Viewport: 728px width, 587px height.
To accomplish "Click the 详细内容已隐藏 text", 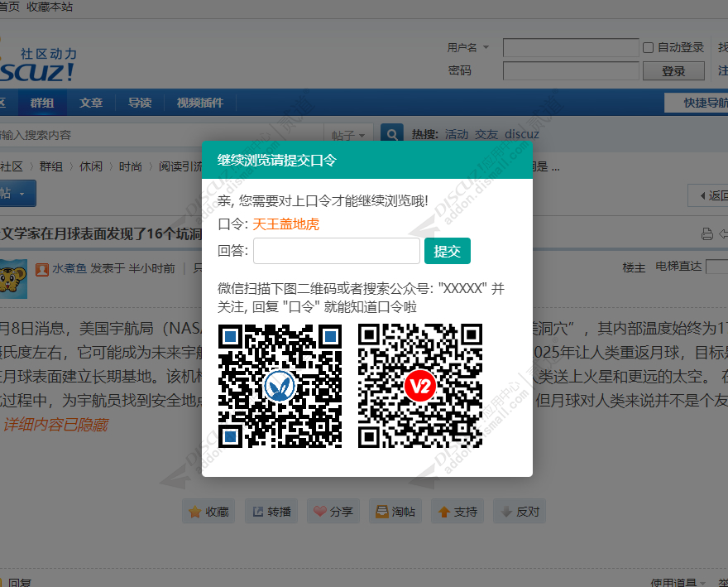I will (55, 425).
